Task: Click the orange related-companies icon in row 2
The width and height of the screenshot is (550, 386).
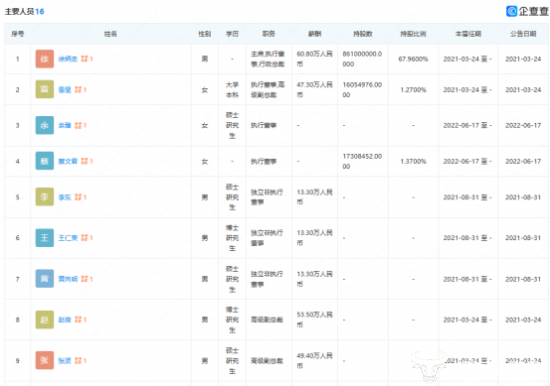Action: pos(78,90)
